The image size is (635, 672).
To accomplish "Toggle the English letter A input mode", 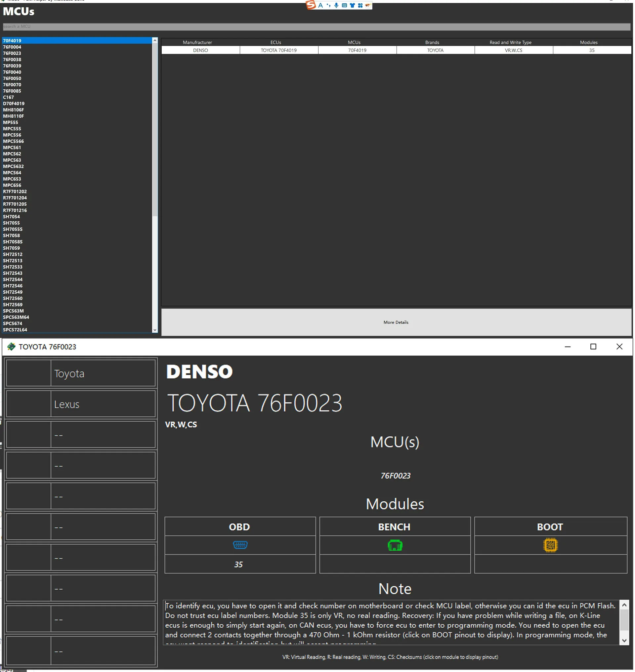I will click(320, 5).
